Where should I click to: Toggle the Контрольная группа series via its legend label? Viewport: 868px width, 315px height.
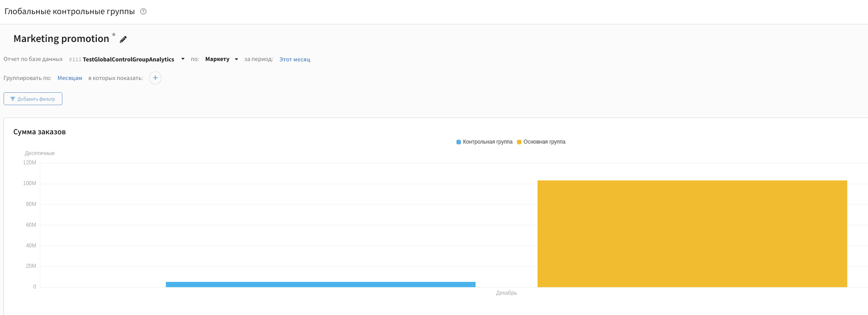pos(488,142)
